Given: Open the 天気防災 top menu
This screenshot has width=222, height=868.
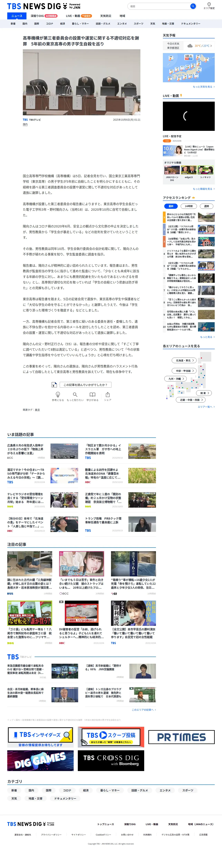Looking at the screenshot, I should coord(105,16).
